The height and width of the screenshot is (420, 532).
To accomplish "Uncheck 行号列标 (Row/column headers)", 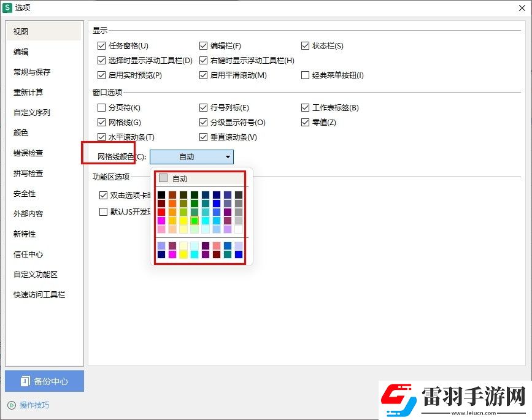I will click(203, 107).
